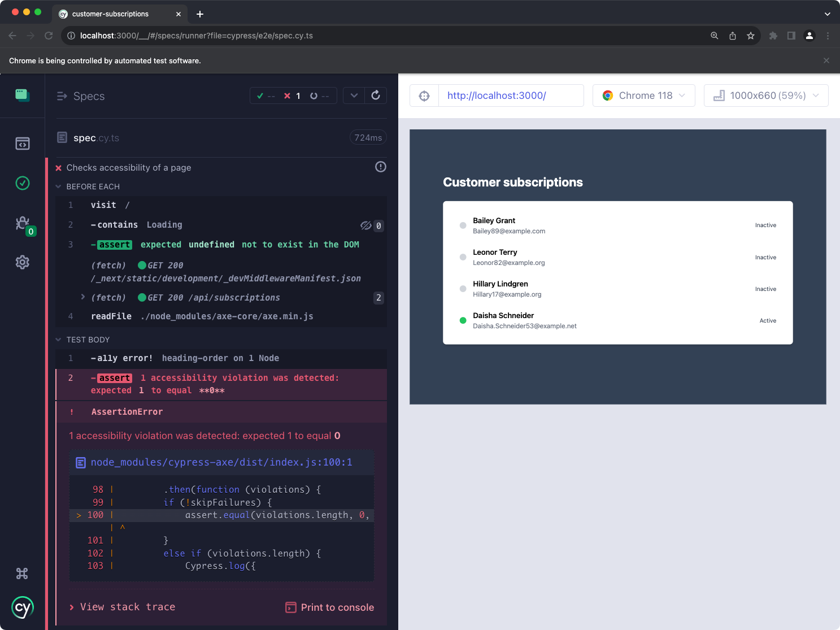840x630 pixels.
Task: Bookmark this page with the star icon
Action: click(x=751, y=36)
